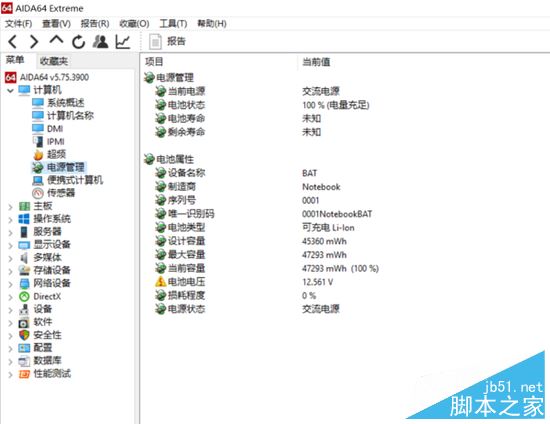Click the 性能测试 benchmark icon

coord(24,374)
